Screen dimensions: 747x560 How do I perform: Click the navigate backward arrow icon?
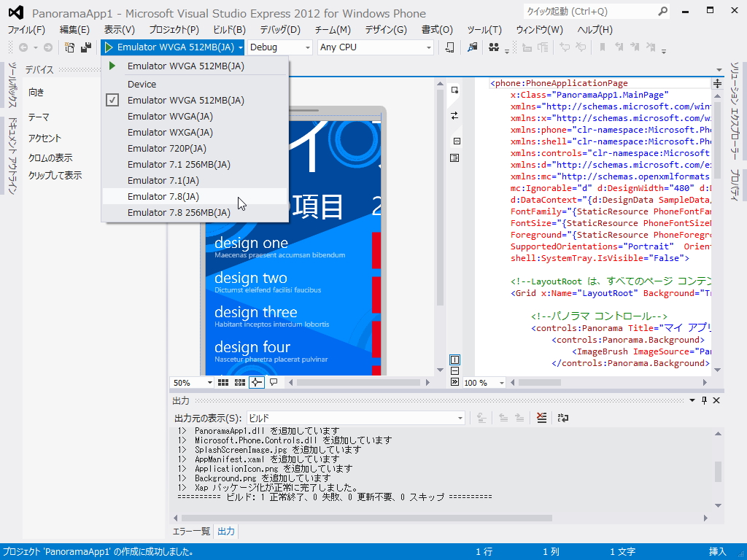tap(23, 47)
